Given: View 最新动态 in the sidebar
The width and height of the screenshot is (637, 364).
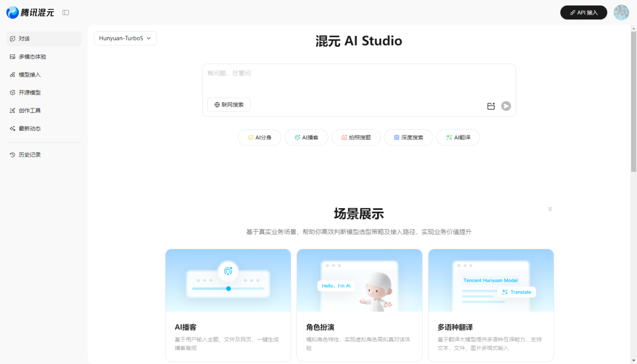Looking at the screenshot, I should tap(27, 128).
